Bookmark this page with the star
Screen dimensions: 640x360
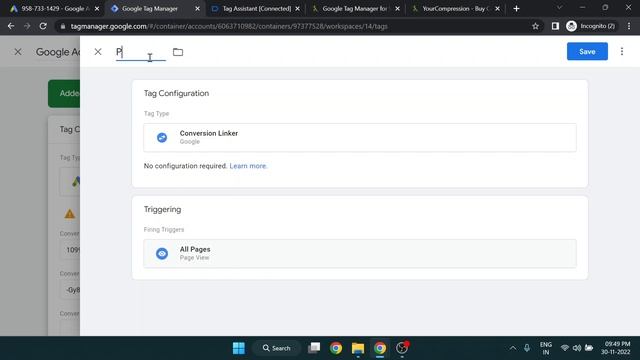[536, 26]
